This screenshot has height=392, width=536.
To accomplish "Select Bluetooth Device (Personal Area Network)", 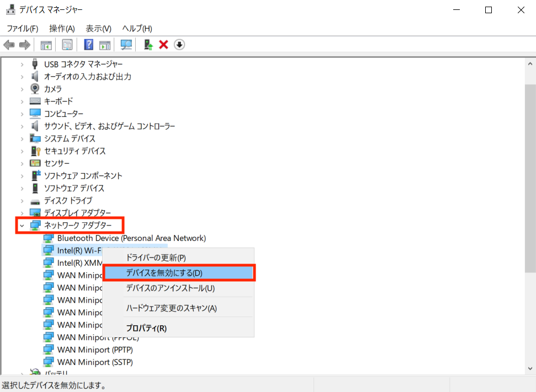I will coord(131,238).
